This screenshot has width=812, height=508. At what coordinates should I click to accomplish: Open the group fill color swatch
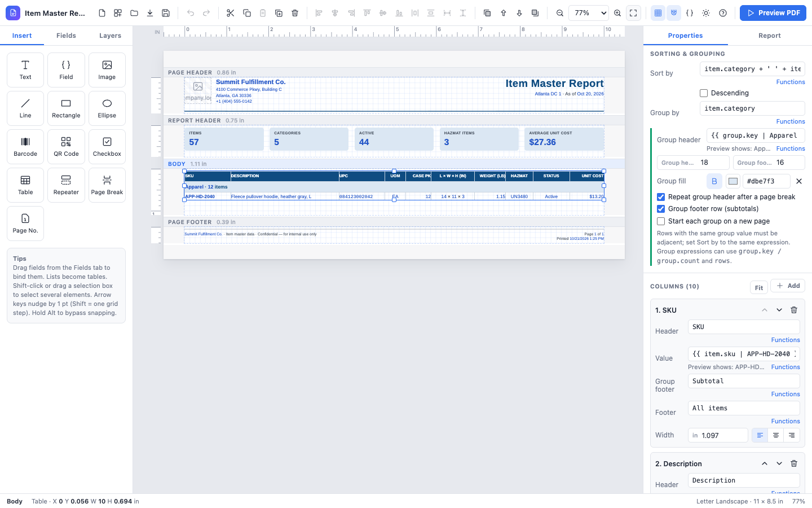[x=733, y=181]
